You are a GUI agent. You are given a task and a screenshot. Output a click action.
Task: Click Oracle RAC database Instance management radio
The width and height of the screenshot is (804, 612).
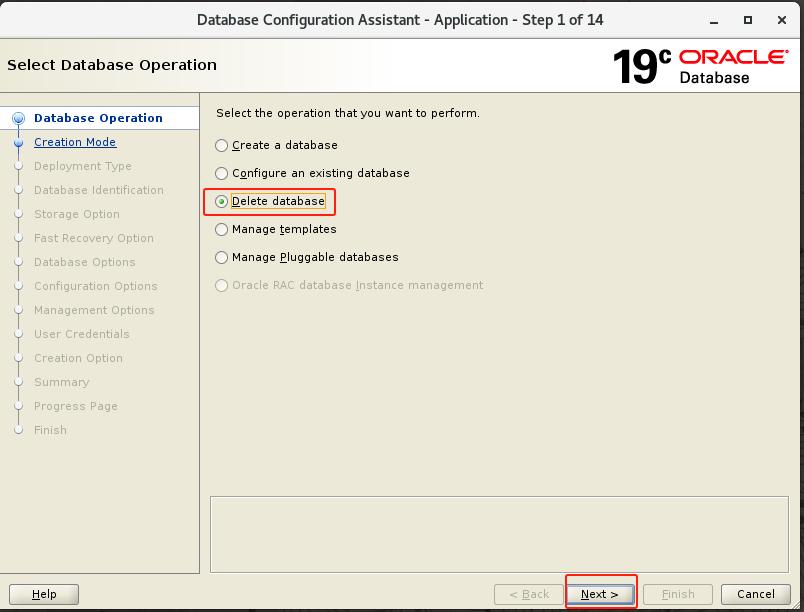click(x=222, y=285)
